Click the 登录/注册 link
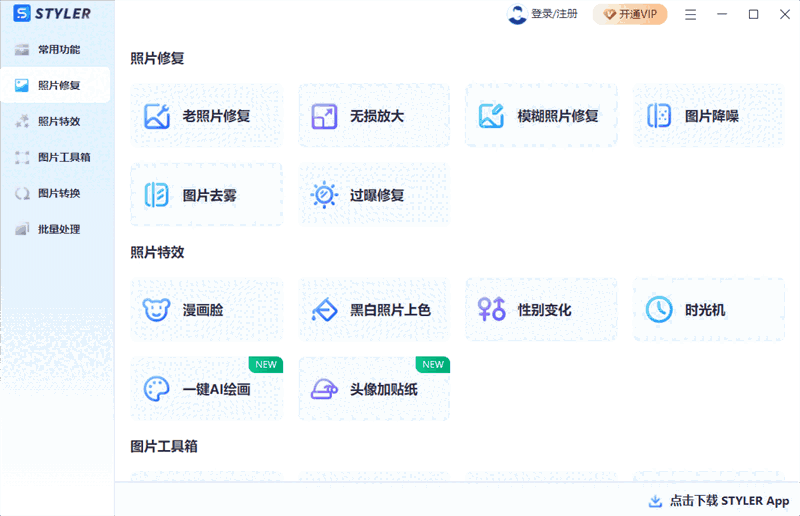 tap(555, 14)
